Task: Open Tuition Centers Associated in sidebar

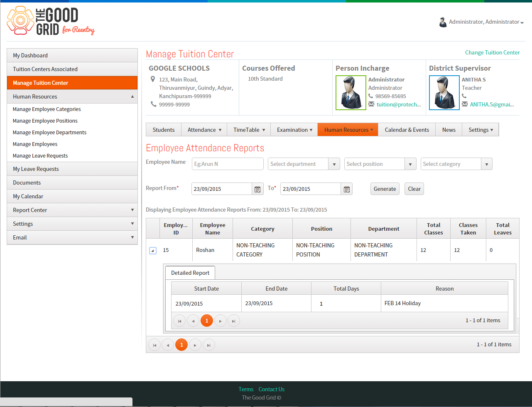Action: point(72,69)
